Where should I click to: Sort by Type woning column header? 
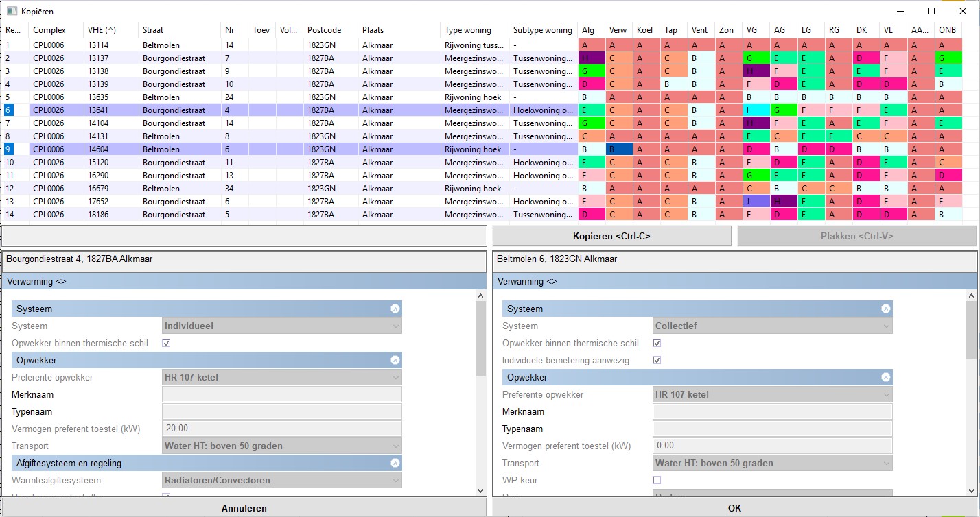coord(475,30)
